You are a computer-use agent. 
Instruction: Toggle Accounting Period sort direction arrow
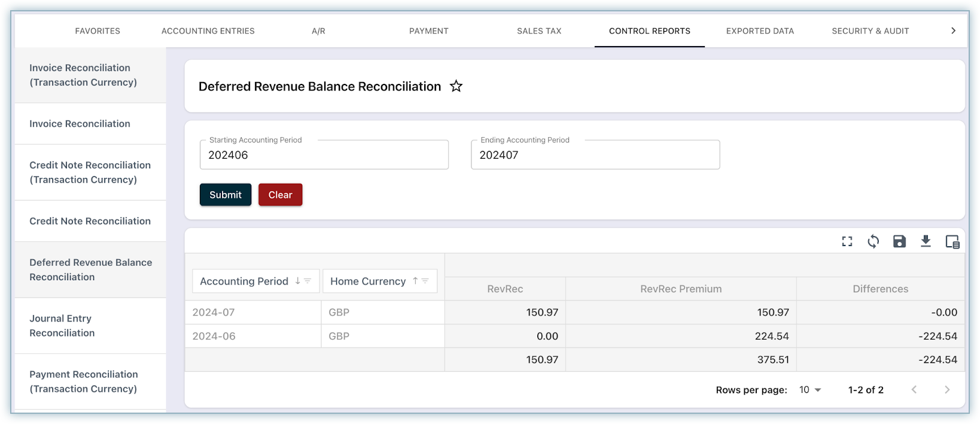click(297, 281)
